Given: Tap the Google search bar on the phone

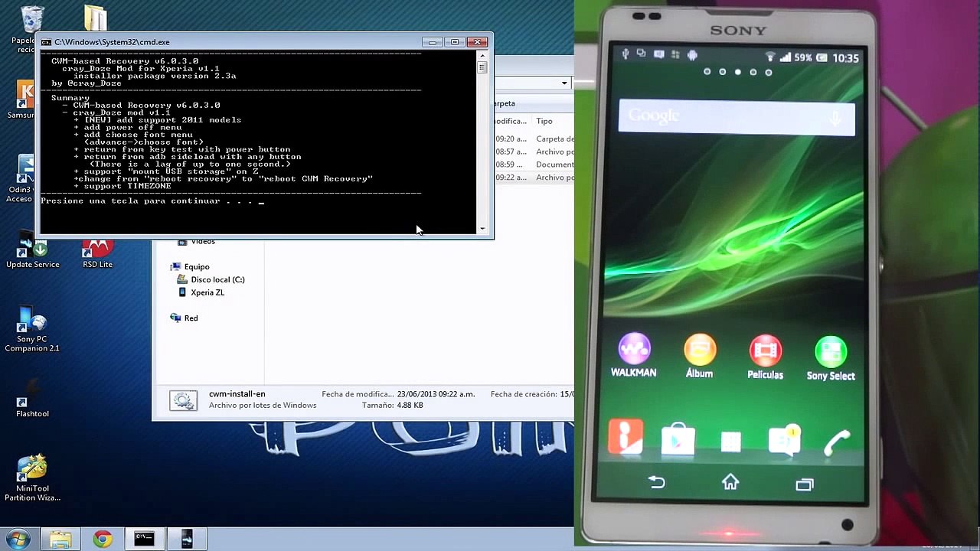Looking at the screenshot, I should point(737,118).
